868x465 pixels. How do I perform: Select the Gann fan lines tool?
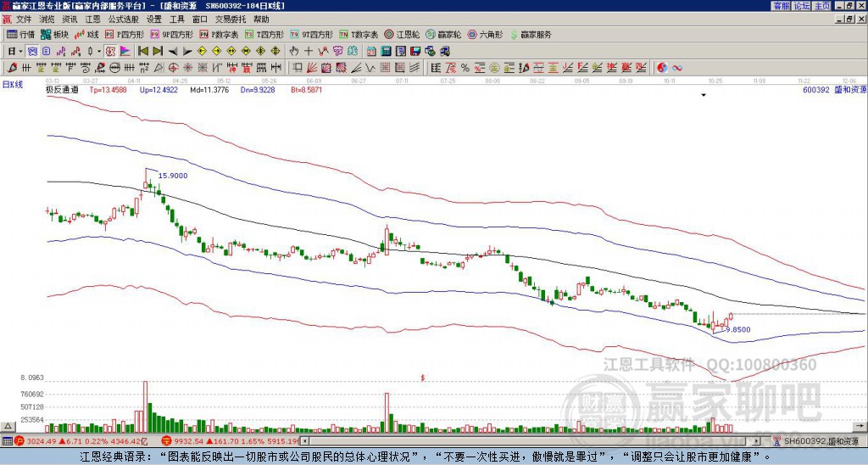point(312,68)
